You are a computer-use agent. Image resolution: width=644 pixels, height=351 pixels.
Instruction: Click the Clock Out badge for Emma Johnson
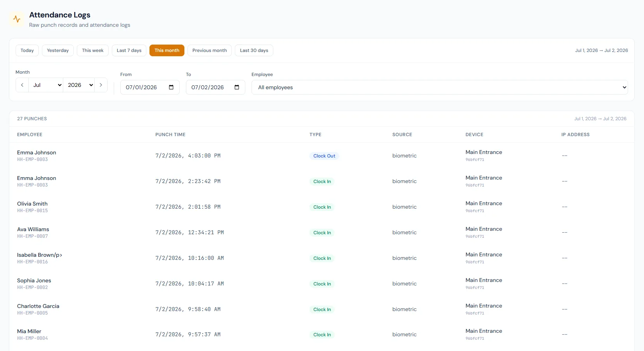[x=324, y=156]
